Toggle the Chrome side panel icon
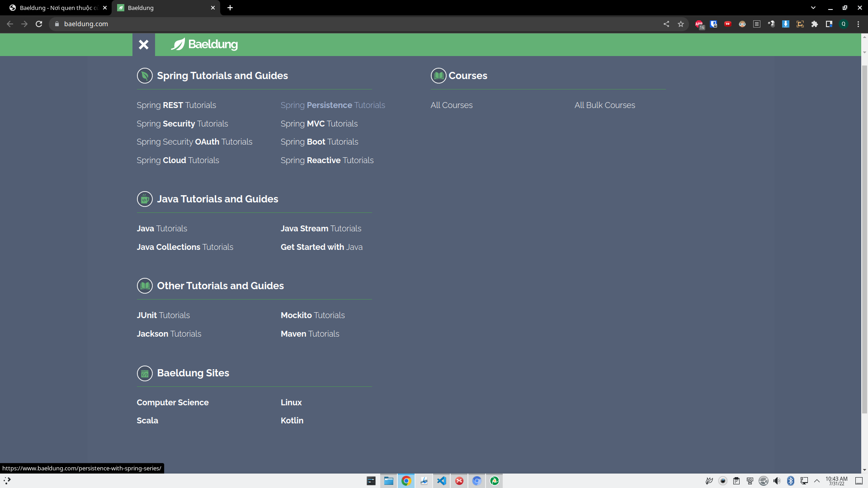The width and height of the screenshot is (868, 488). coord(829,24)
